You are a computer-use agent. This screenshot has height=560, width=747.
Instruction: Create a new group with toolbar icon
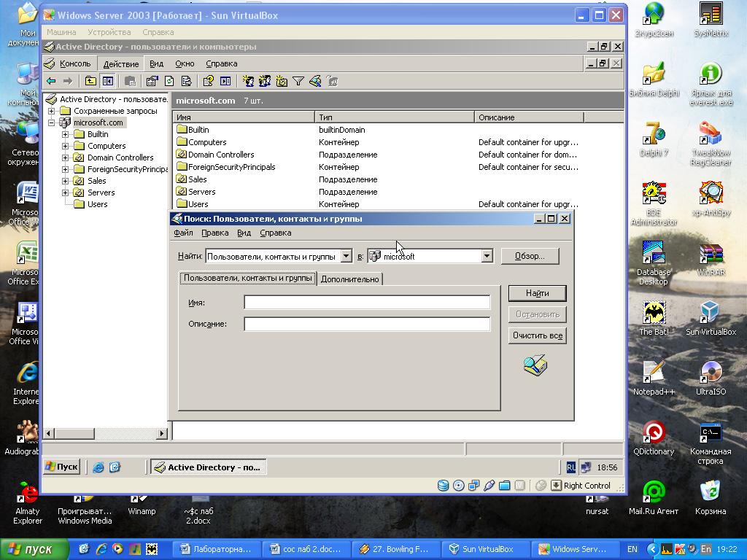pos(264,82)
